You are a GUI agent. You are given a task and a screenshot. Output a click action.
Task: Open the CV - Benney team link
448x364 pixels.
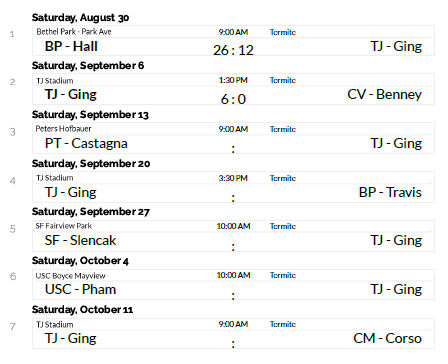[x=384, y=95]
